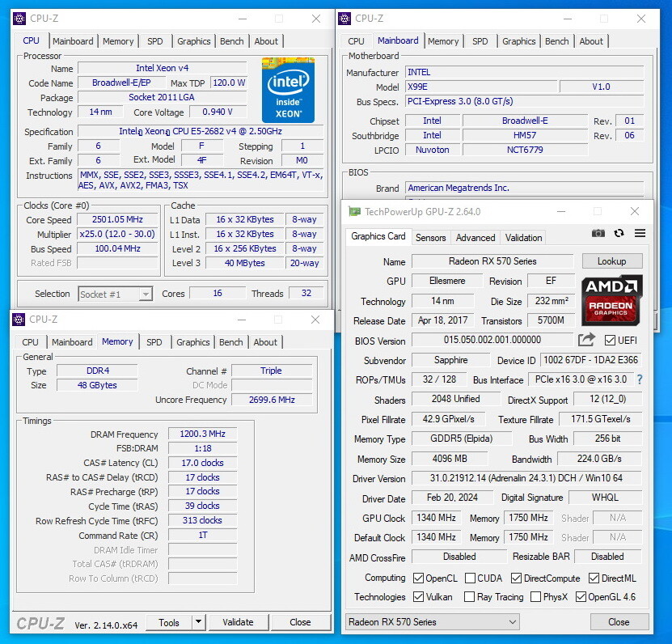Take a screenshot with GPU-Z camera icon

(x=598, y=234)
